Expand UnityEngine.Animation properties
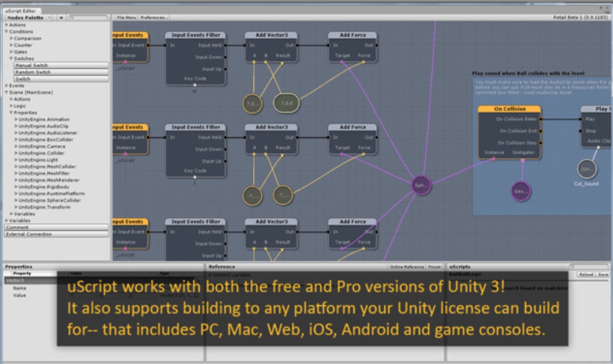The height and width of the screenshot is (364, 613). (16, 119)
